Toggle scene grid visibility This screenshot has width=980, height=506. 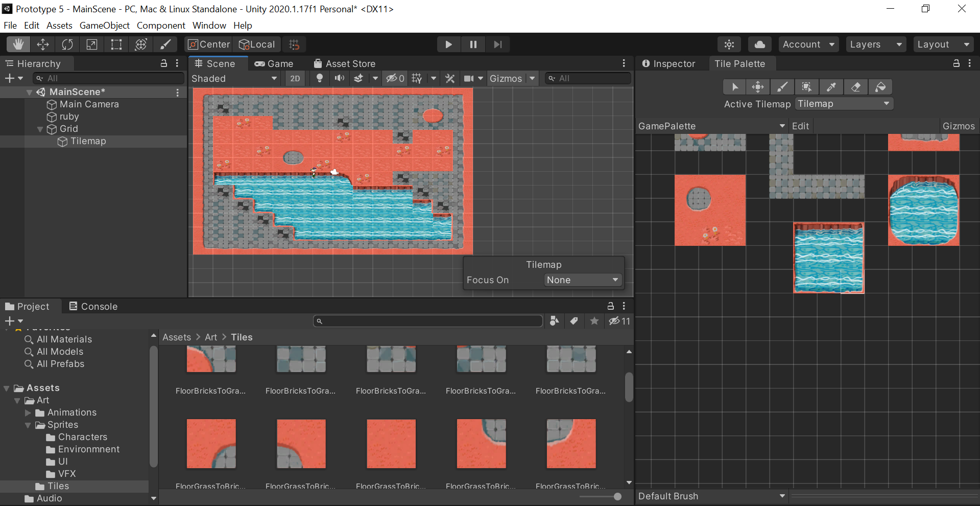tap(417, 78)
